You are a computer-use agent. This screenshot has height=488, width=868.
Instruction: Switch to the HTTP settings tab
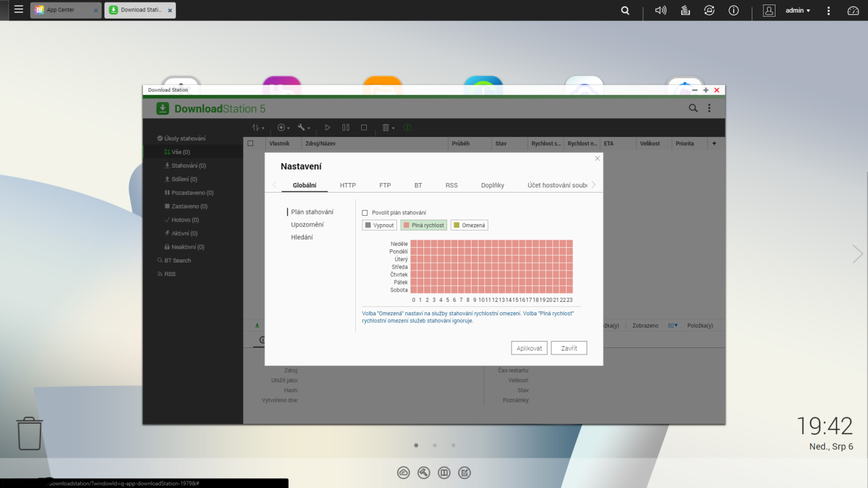pos(348,185)
